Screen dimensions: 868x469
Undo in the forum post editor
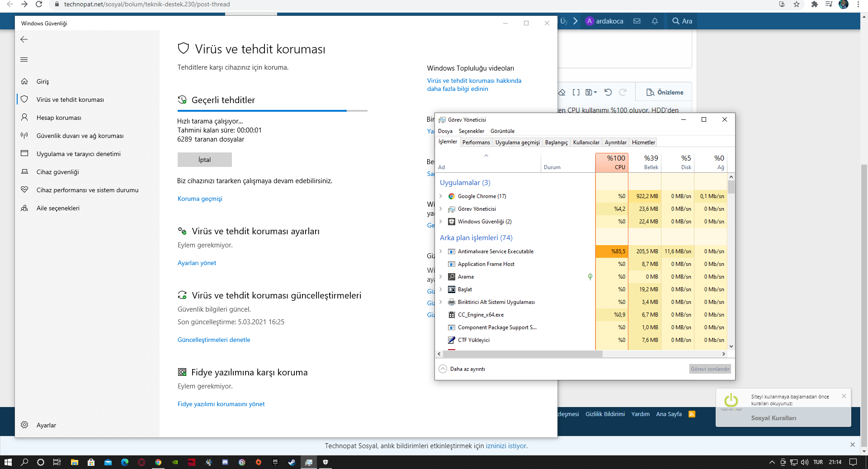click(x=608, y=92)
